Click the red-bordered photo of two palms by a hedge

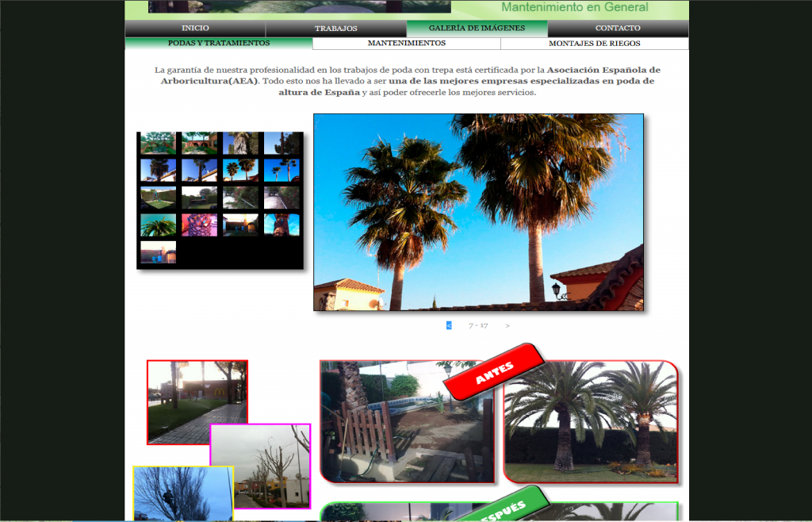tap(591, 424)
